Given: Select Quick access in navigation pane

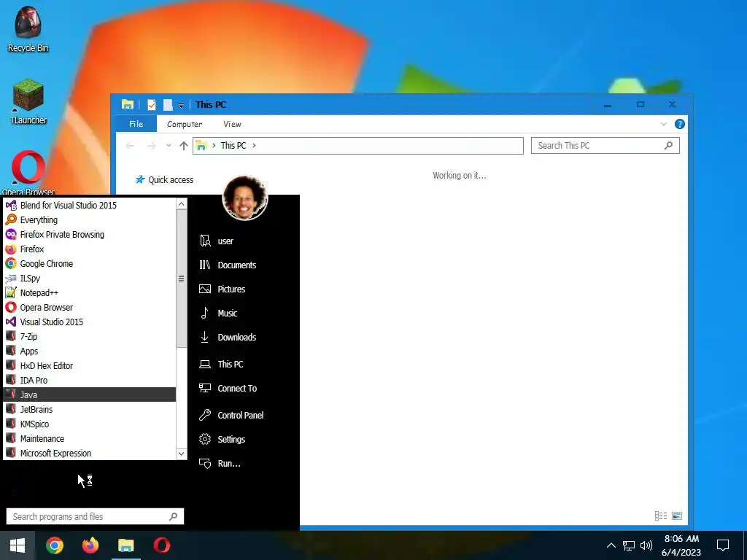Looking at the screenshot, I should coord(165,180).
